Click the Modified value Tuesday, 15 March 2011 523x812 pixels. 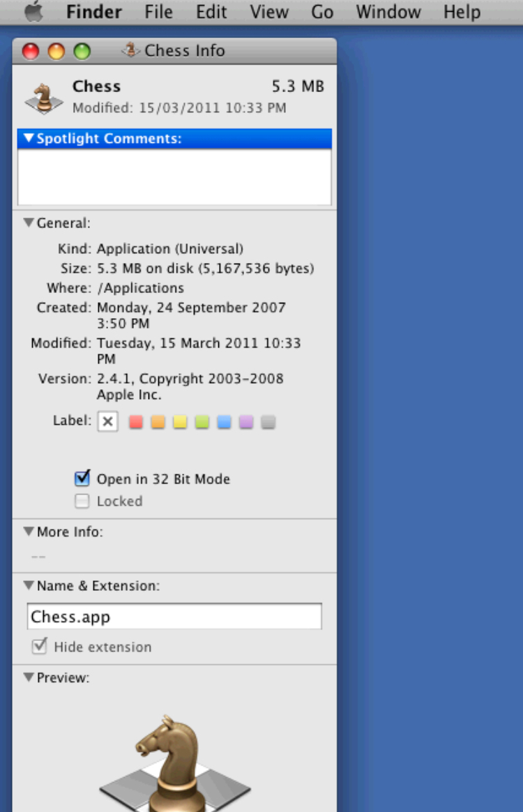coord(178,343)
